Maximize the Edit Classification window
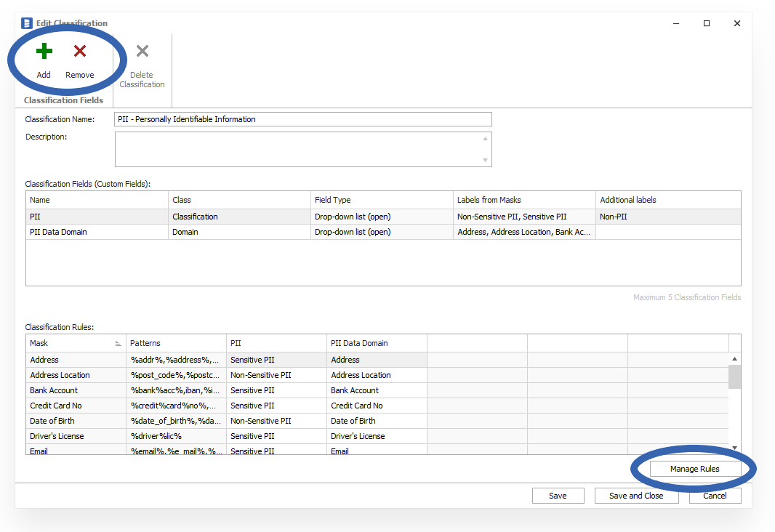 coord(706,23)
